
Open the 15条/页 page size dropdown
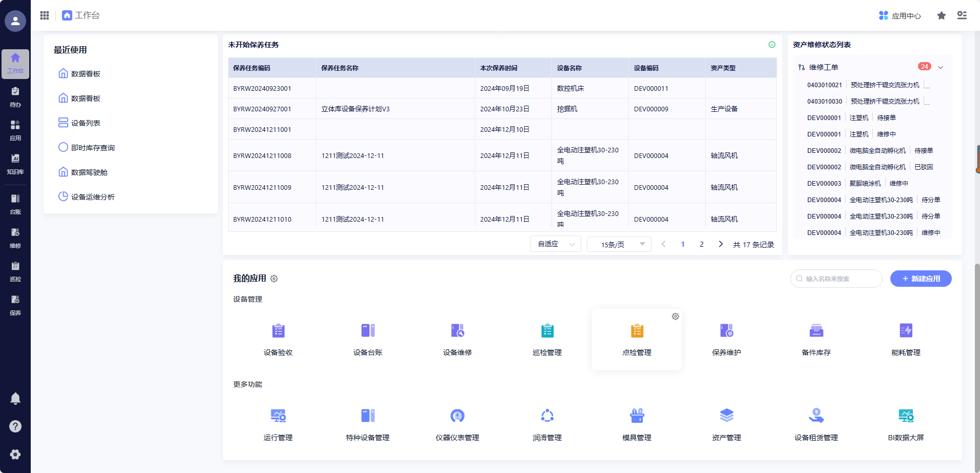coord(619,244)
